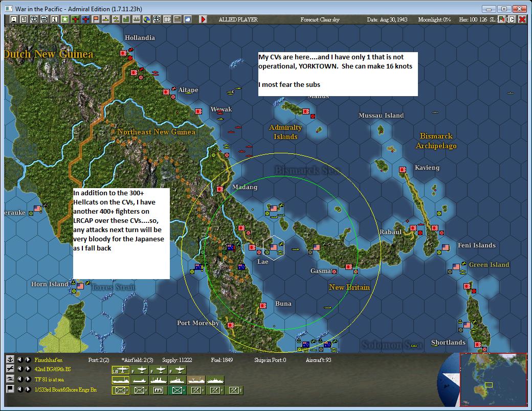
Task: Show previous task force before TF 81
Action: pyautogui.click(x=20, y=379)
